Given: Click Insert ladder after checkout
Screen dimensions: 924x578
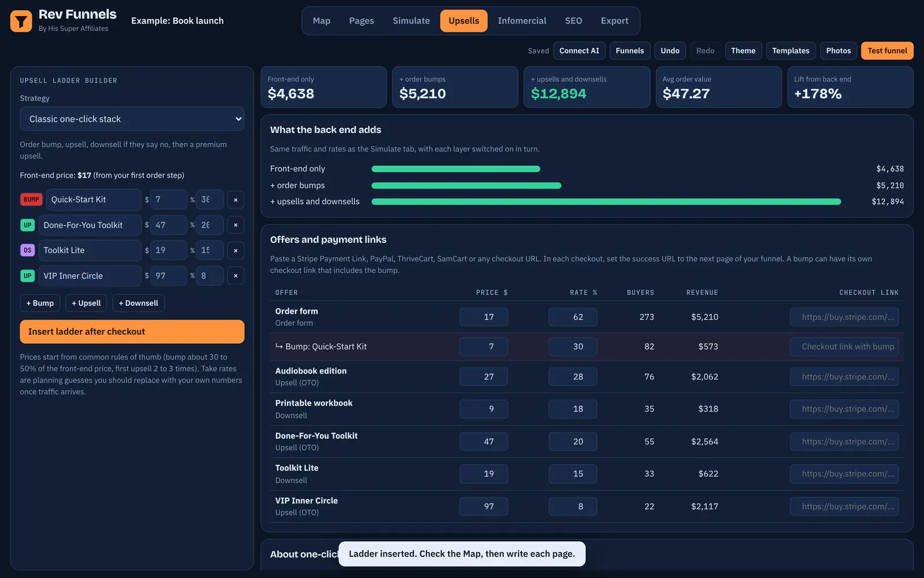Looking at the screenshot, I should click(132, 332).
